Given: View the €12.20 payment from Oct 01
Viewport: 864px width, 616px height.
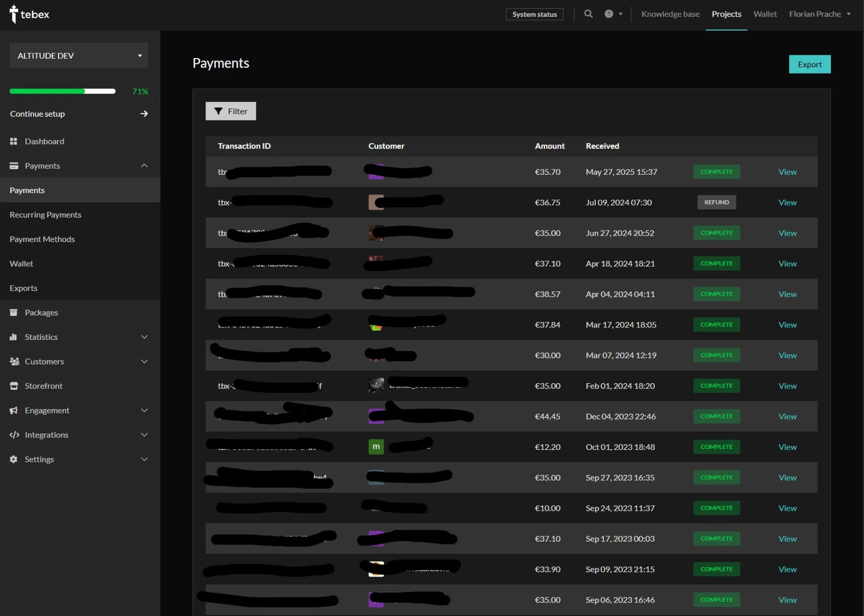Looking at the screenshot, I should [x=787, y=447].
